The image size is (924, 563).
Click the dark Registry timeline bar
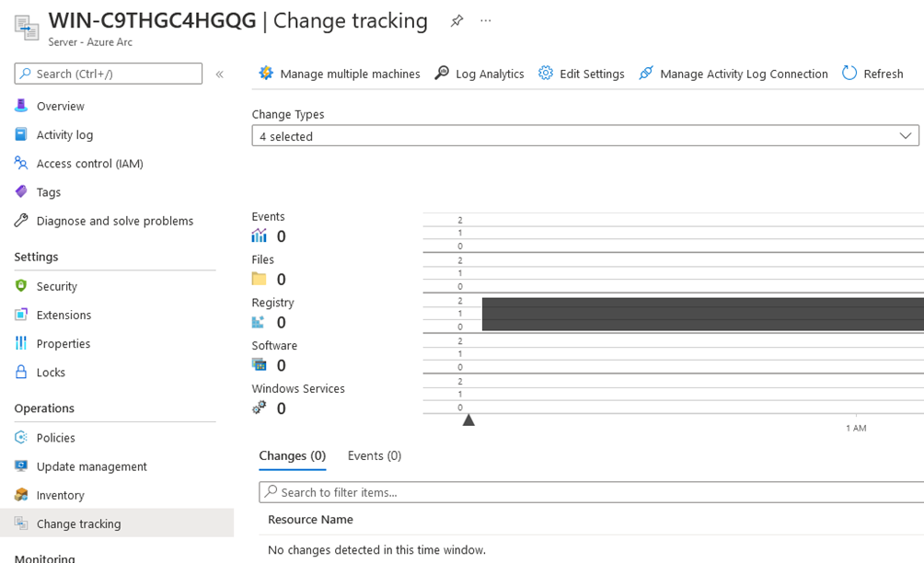tap(703, 314)
